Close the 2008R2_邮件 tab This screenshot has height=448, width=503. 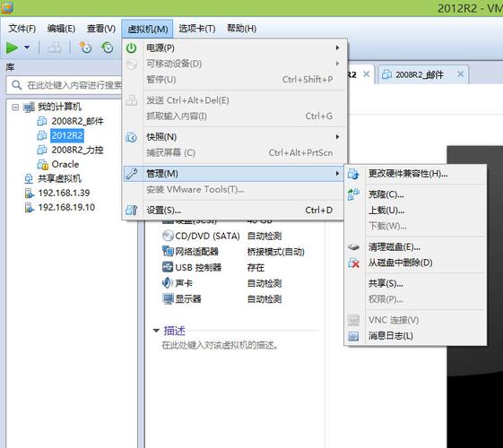460,74
